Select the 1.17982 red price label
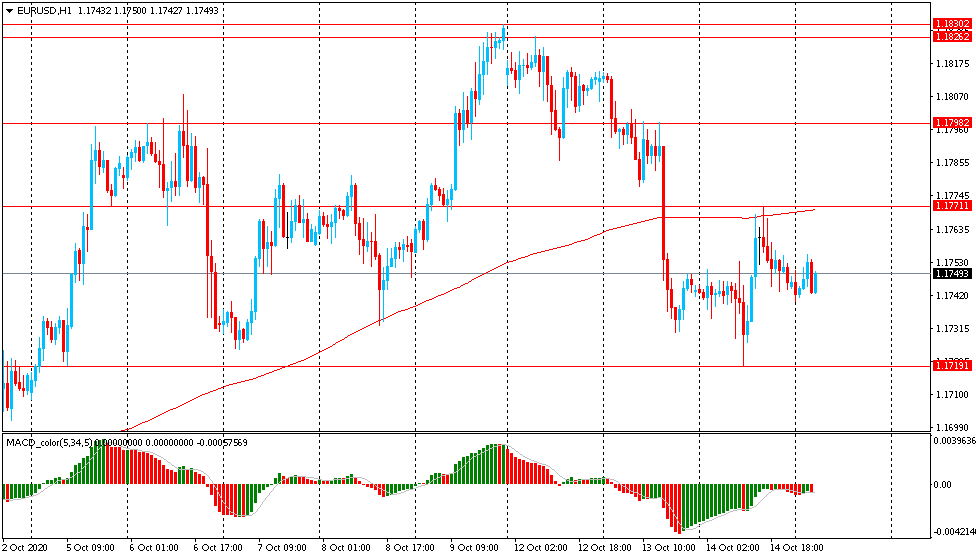976x559 pixels. point(952,123)
